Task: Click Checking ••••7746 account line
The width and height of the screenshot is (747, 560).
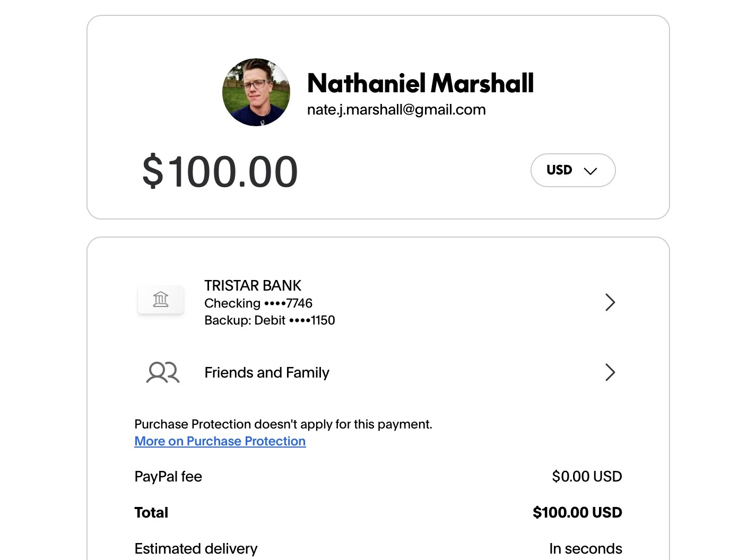Action: click(x=258, y=303)
